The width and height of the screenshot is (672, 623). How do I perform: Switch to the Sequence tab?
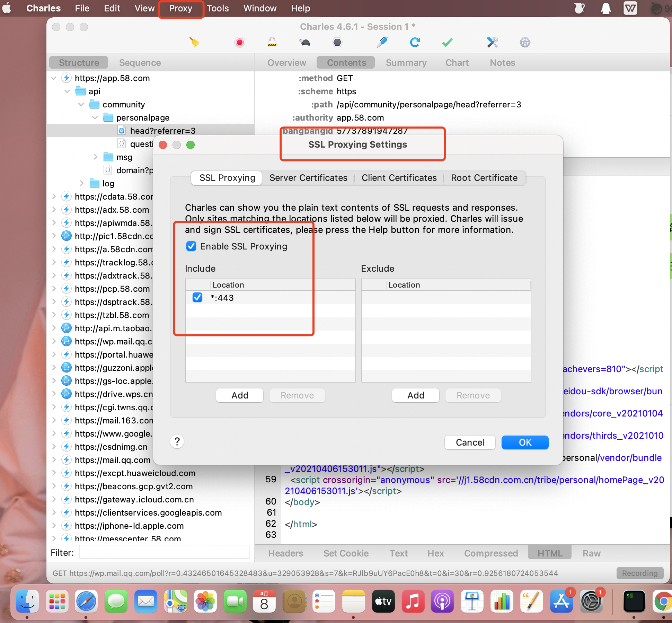tap(140, 63)
